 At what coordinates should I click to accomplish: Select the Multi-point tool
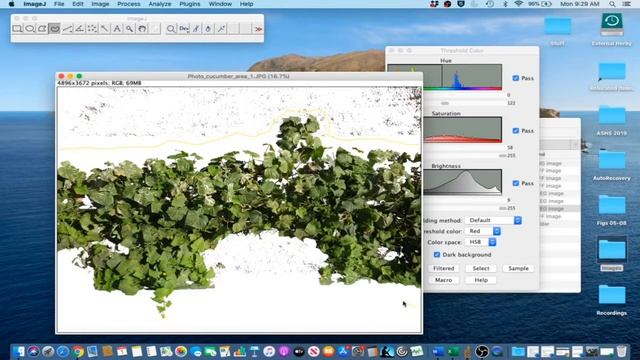pyautogui.click(x=92, y=29)
